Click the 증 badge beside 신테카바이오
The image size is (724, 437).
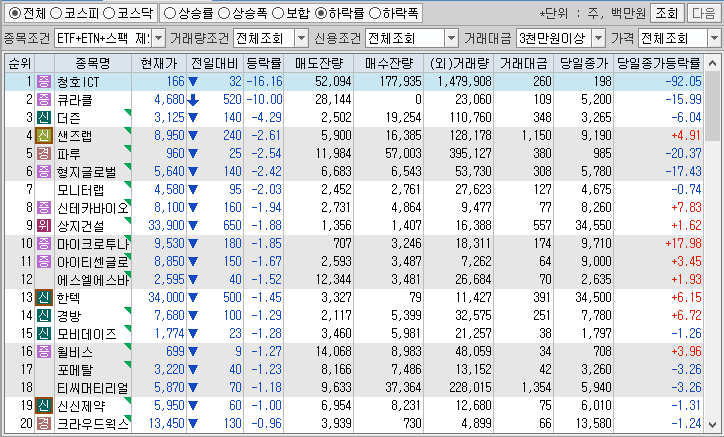click(44, 208)
